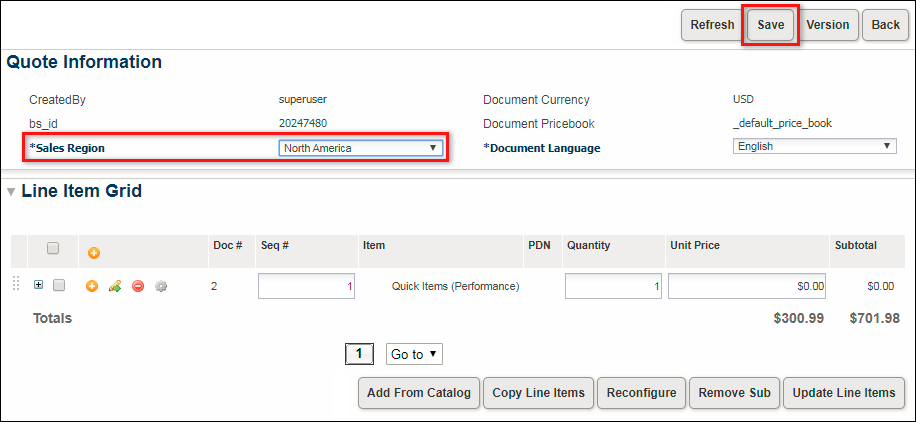The image size is (916, 422).
Task: Select page 1 in pagination
Action: tap(359, 354)
